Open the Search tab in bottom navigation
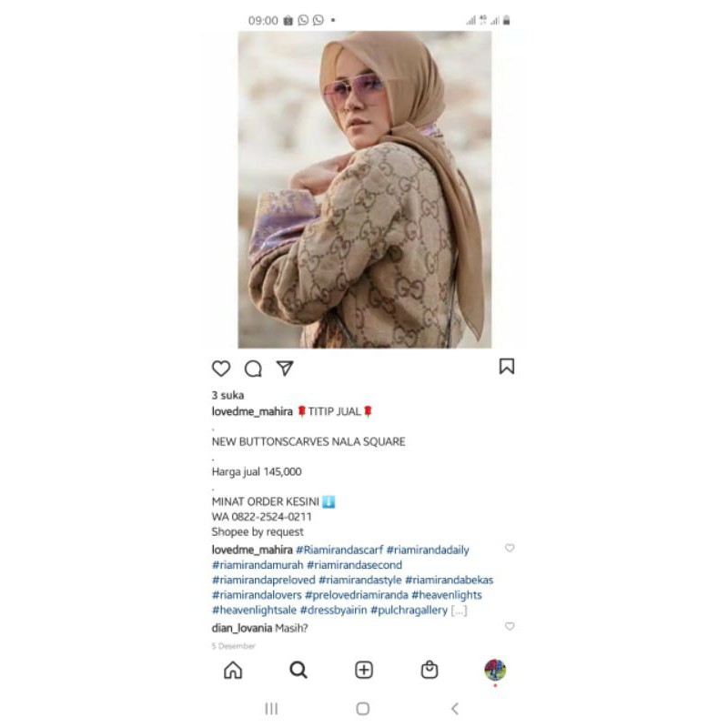The image size is (728, 728). click(x=298, y=670)
